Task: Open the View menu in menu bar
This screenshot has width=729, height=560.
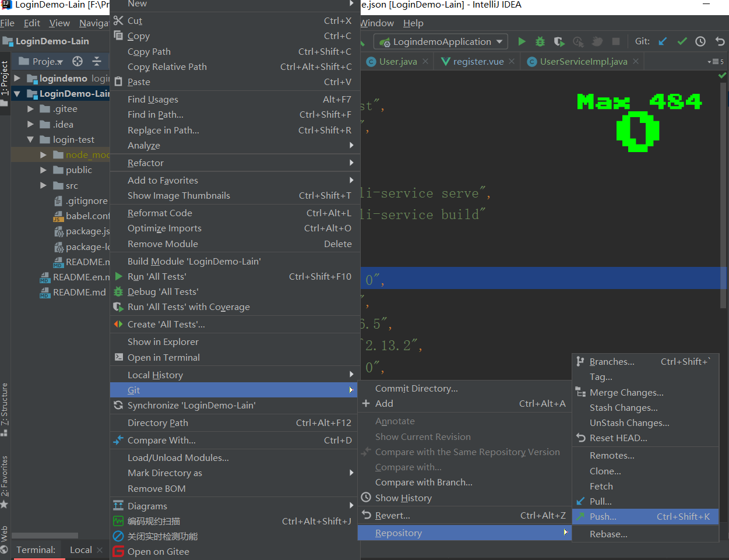Action: pyautogui.click(x=59, y=23)
